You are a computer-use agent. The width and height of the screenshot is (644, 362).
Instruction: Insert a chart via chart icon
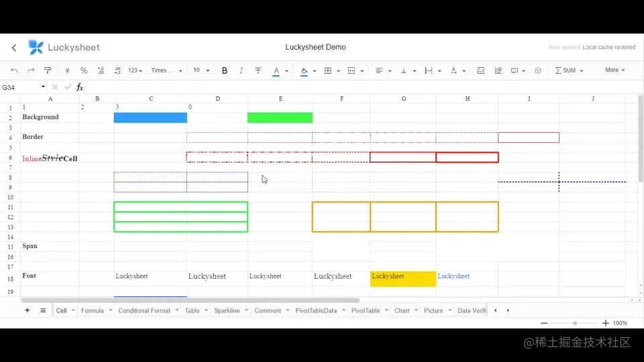coord(498,70)
